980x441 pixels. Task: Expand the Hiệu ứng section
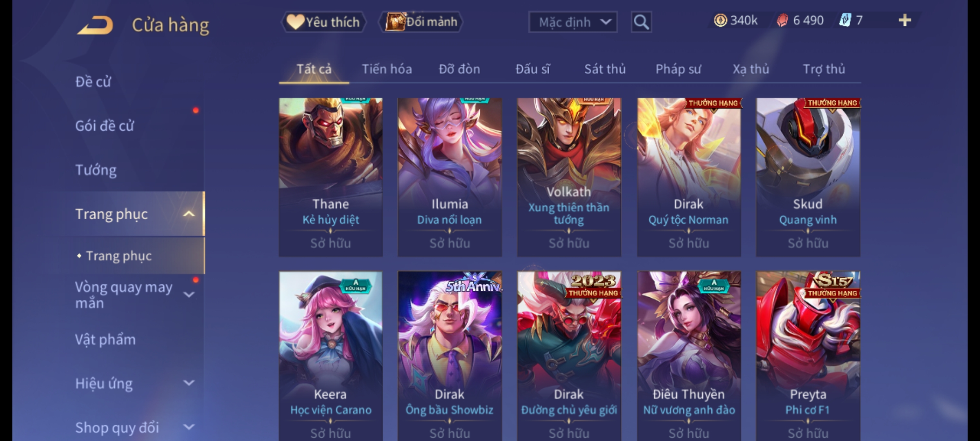coord(189,383)
